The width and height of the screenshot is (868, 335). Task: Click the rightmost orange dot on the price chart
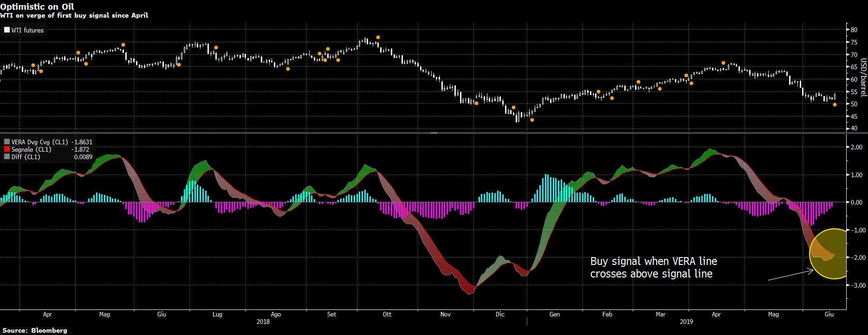click(x=835, y=105)
